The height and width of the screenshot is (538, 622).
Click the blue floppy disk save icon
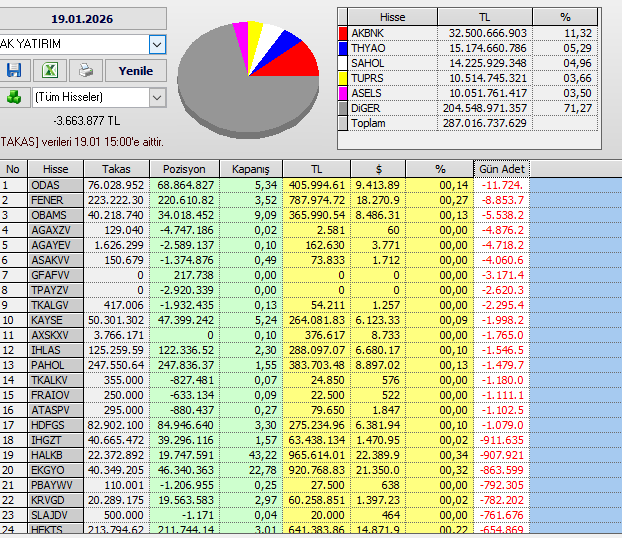click(14, 70)
